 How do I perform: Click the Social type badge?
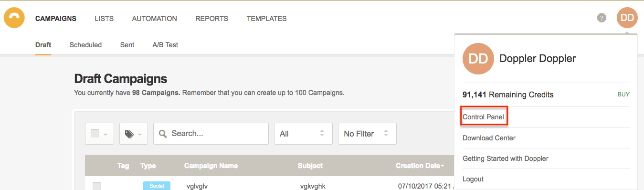(x=157, y=186)
